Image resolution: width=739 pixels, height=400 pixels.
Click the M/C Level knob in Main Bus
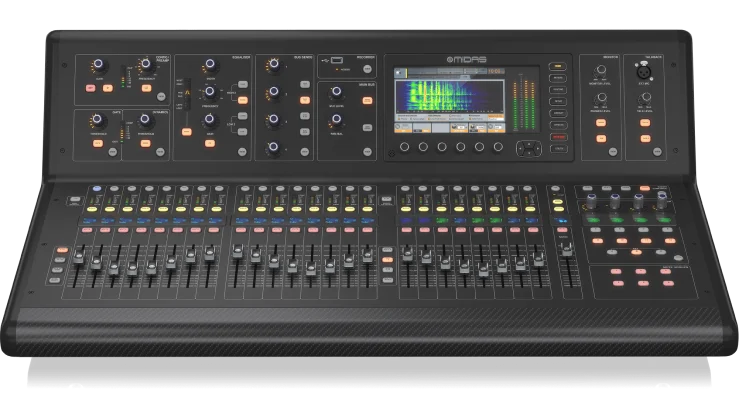[x=337, y=91]
